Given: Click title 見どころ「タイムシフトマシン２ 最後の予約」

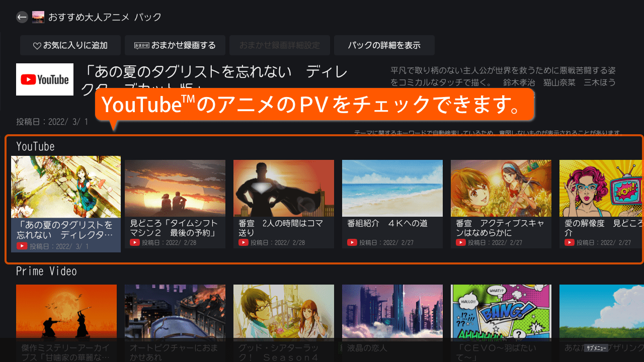Looking at the screenshot, I should click(x=174, y=228).
